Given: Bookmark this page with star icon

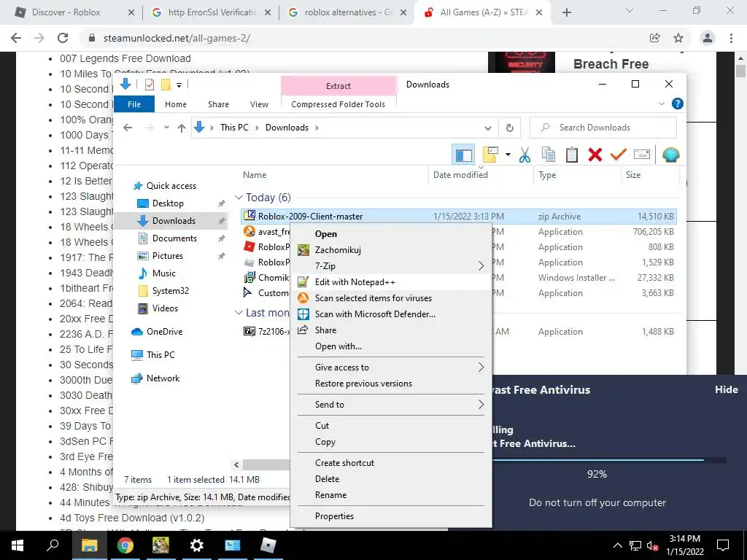Looking at the screenshot, I should [x=678, y=38].
